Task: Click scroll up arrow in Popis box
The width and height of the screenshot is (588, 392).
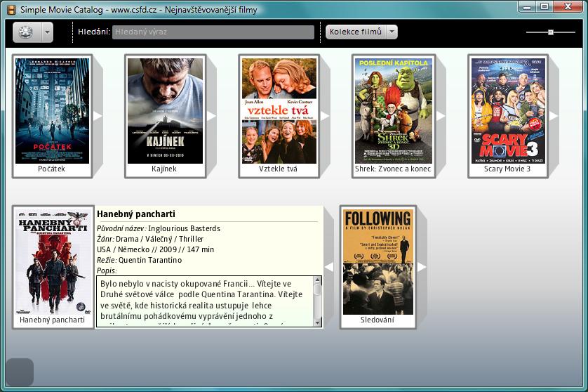Action: click(317, 280)
